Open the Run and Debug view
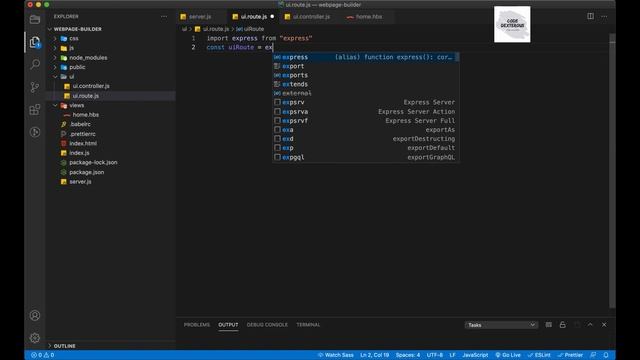This screenshot has height=360, width=640. click(35, 132)
